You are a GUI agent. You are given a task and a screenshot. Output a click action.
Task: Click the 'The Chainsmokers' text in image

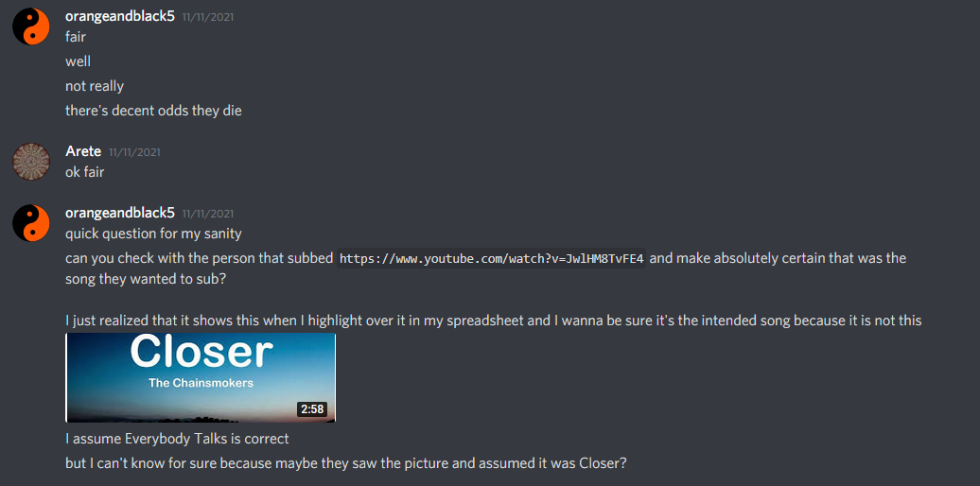(x=201, y=383)
